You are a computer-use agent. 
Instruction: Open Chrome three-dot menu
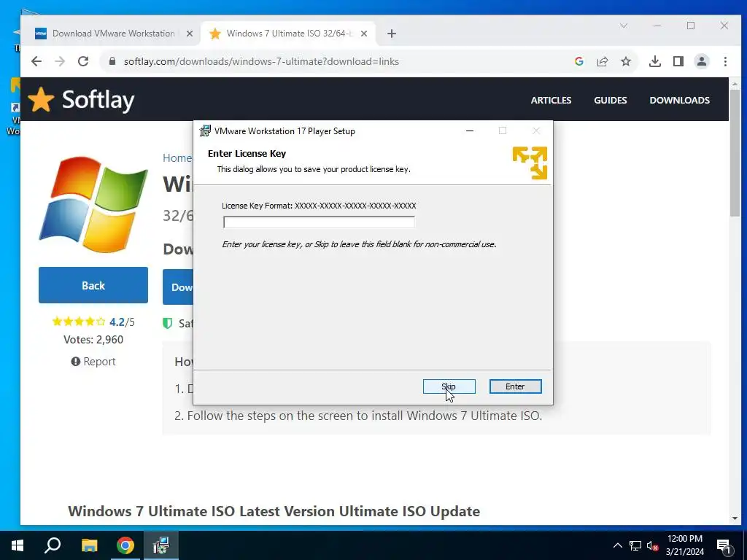click(x=725, y=61)
